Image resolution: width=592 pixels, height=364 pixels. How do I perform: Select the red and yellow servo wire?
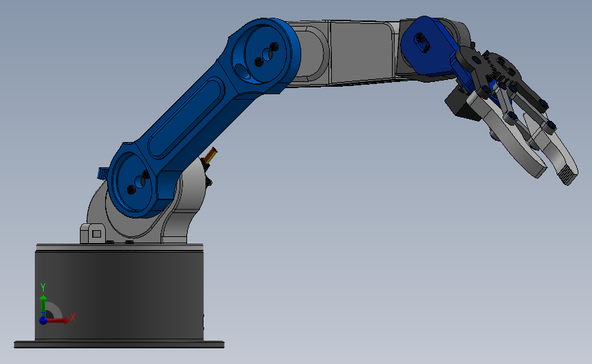pyautogui.click(x=211, y=155)
